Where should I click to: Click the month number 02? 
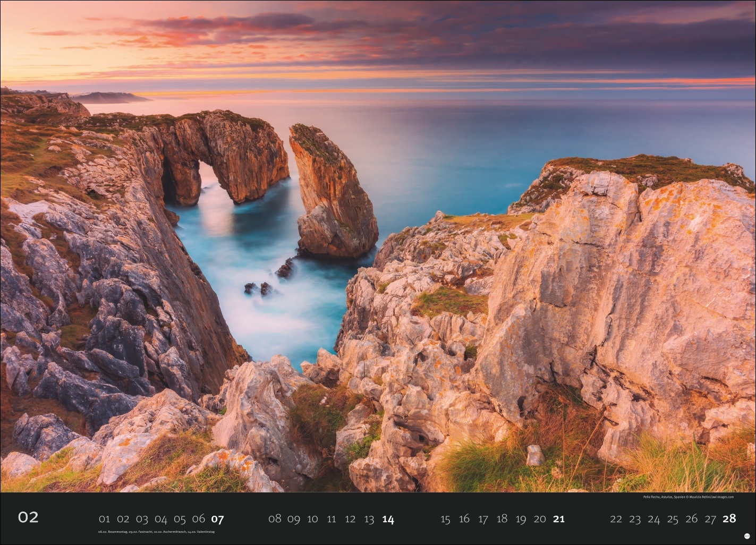pos(28,517)
